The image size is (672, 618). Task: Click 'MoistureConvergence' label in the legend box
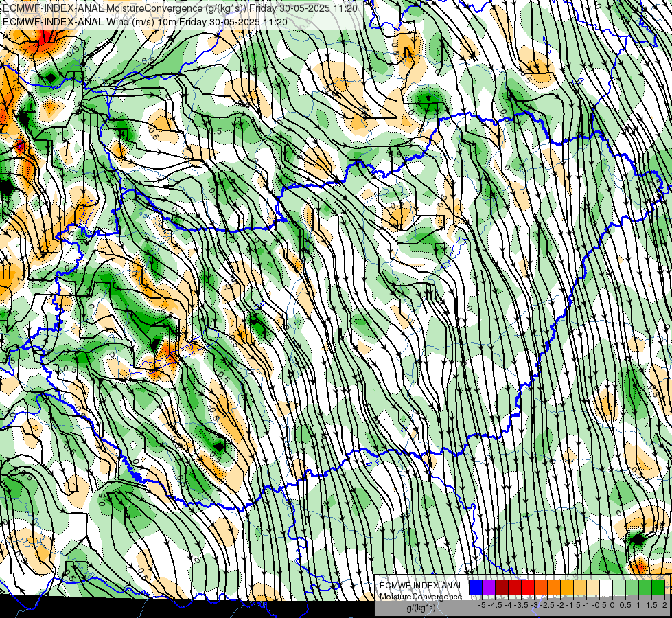tap(421, 597)
